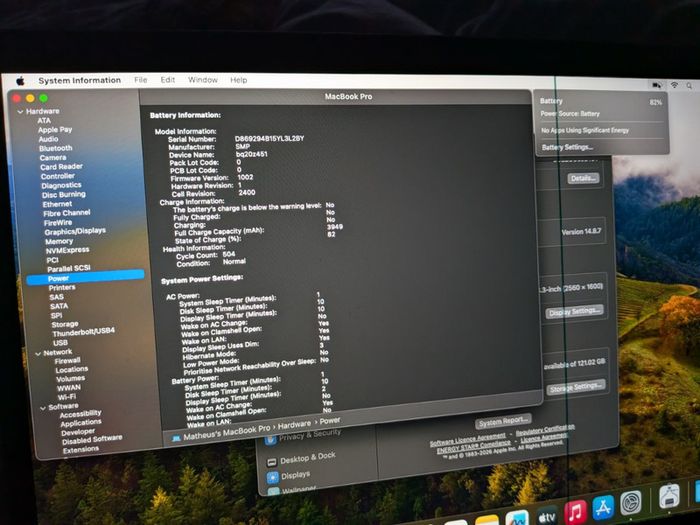This screenshot has width=700, height=525.
Task: Select Applications under Software
Action: coord(81,423)
